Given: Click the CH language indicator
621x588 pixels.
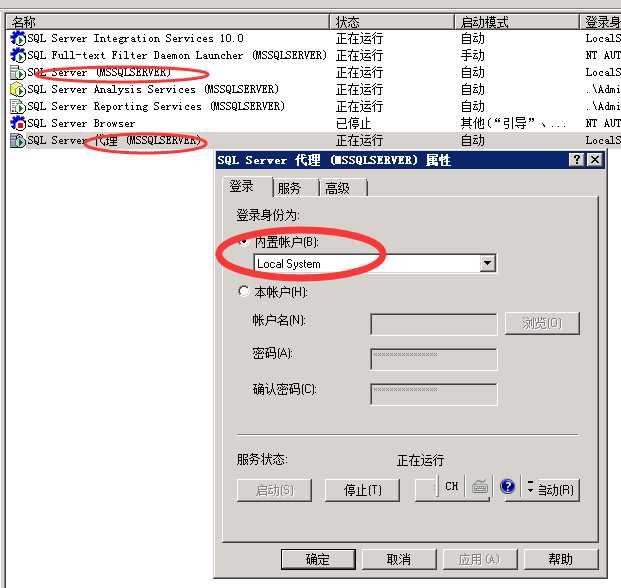Looking at the screenshot, I should [x=451, y=486].
